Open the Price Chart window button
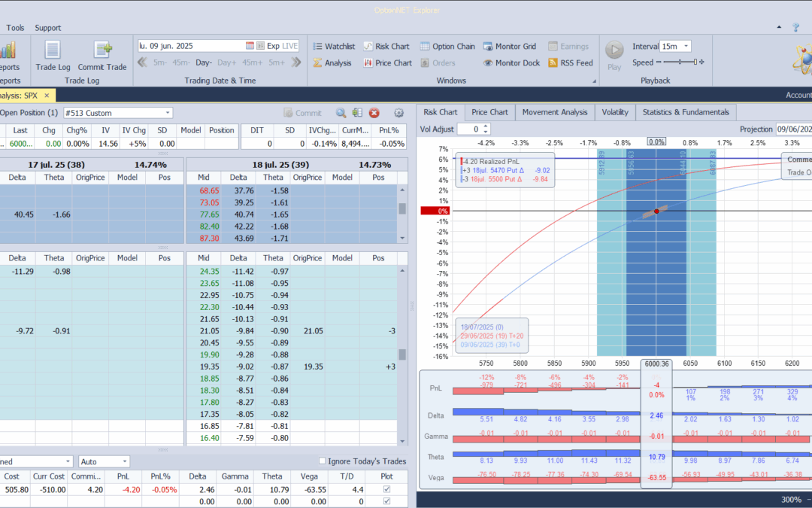 pyautogui.click(x=387, y=62)
